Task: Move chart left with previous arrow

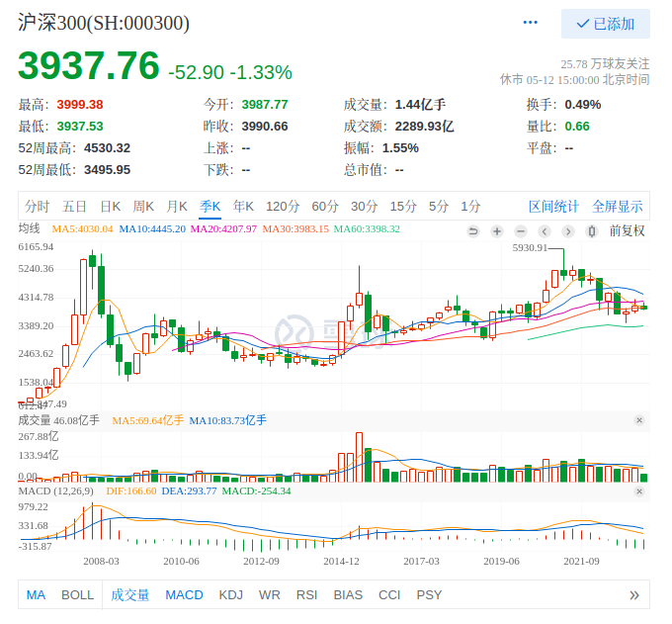Action: (545, 231)
